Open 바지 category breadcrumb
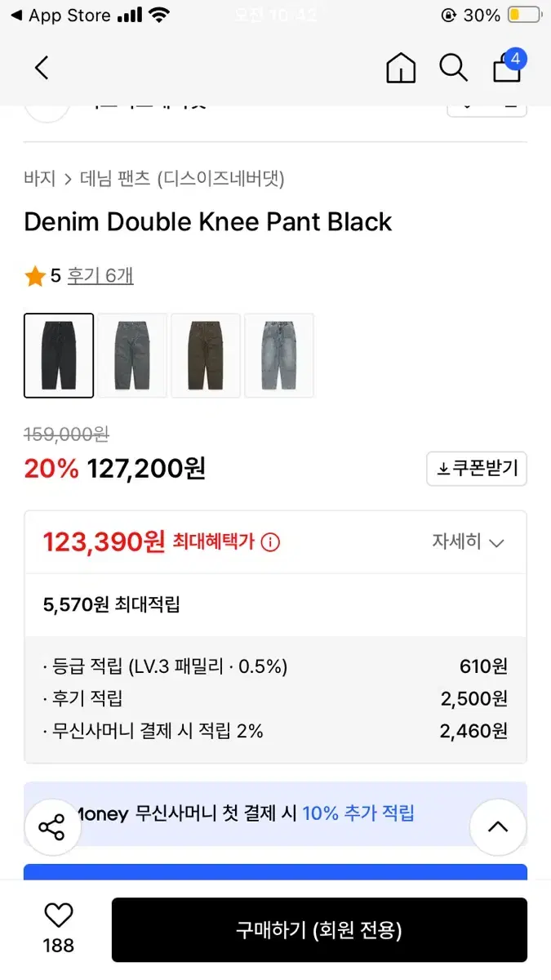Viewport: 551px width, 980px height. (39, 178)
